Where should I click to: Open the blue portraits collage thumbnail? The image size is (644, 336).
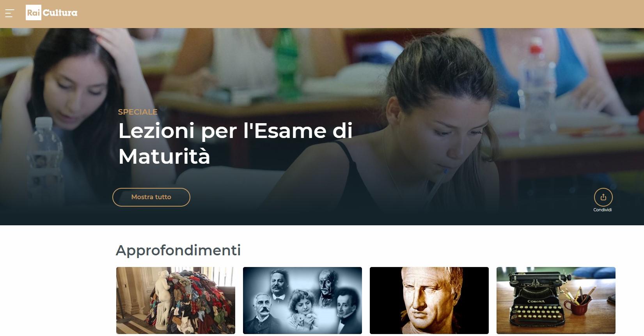[302, 301]
